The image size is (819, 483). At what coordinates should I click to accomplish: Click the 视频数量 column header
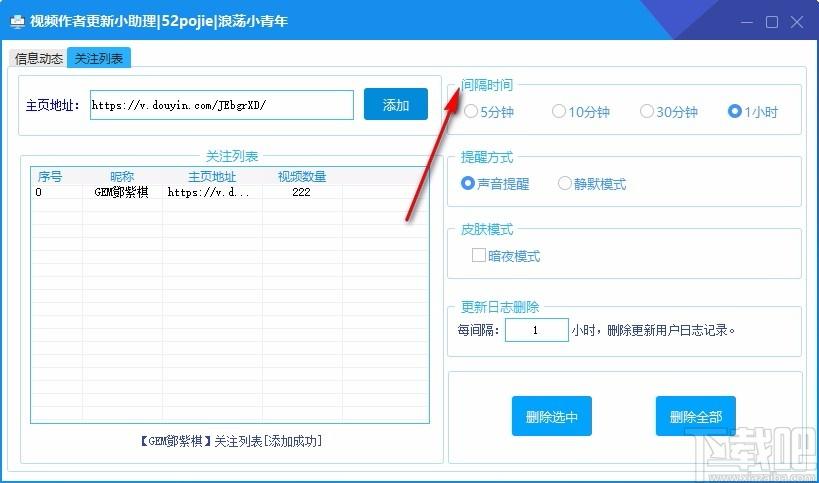(x=302, y=176)
